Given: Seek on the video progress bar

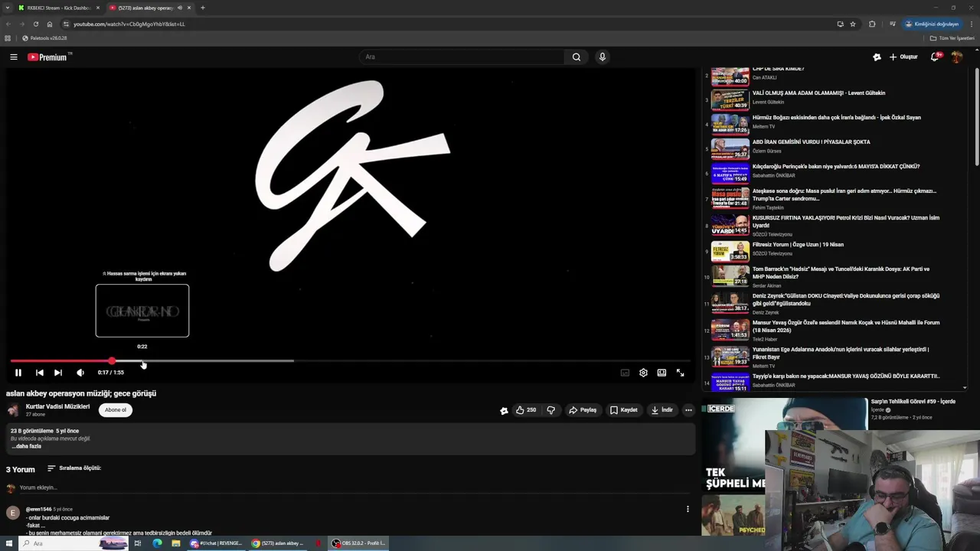Looking at the screenshot, I should click(350, 360).
